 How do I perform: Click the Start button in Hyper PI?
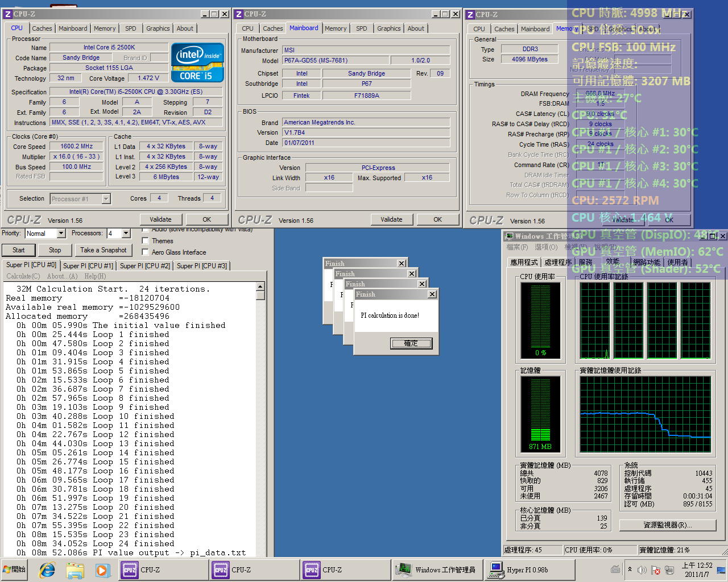click(x=19, y=250)
